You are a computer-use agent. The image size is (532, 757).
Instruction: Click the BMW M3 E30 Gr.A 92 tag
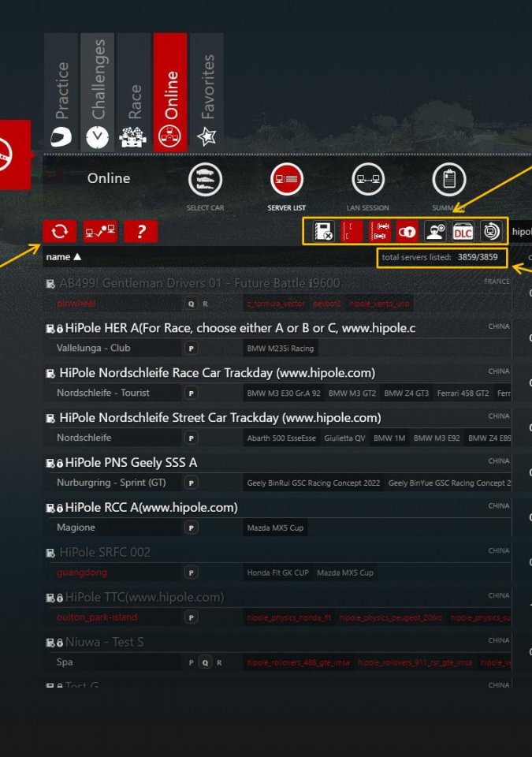pyautogui.click(x=284, y=393)
